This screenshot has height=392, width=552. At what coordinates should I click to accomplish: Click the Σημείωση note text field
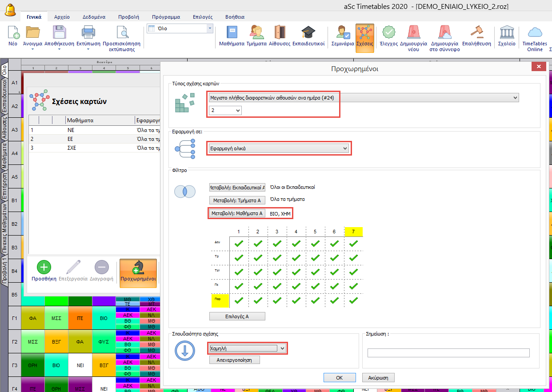click(x=448, y=353)
